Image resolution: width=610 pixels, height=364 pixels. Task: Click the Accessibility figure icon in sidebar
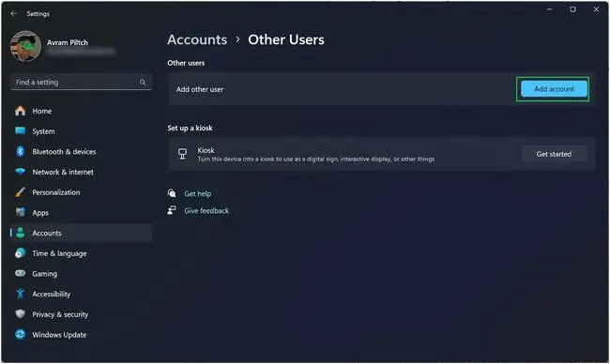(x=21, y=294)
